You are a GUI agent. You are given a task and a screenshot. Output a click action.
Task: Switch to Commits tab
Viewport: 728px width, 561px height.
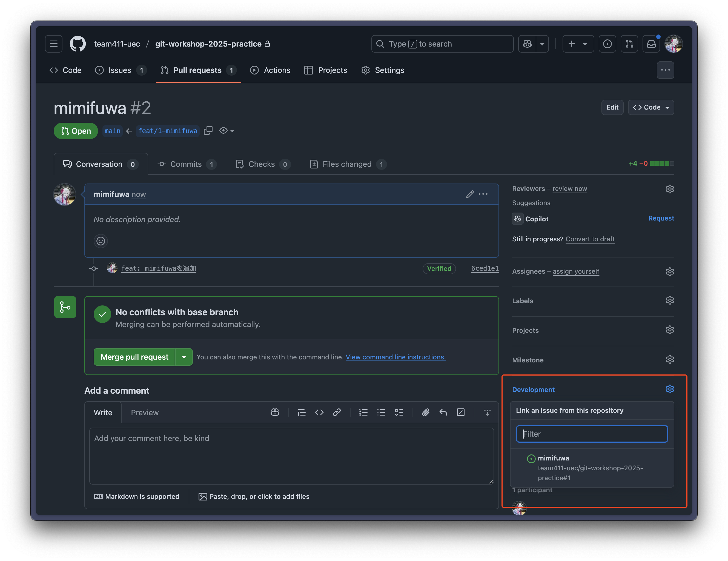coord(187,164)
